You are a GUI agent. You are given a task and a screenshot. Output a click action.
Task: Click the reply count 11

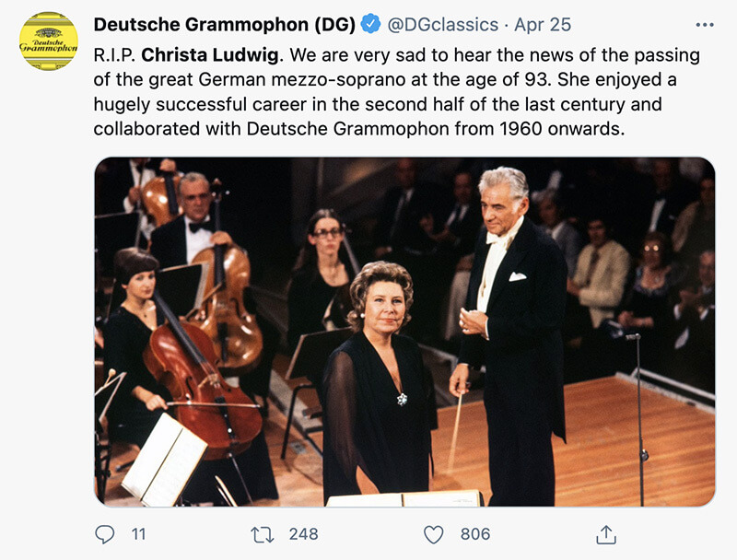pos(136,534)
